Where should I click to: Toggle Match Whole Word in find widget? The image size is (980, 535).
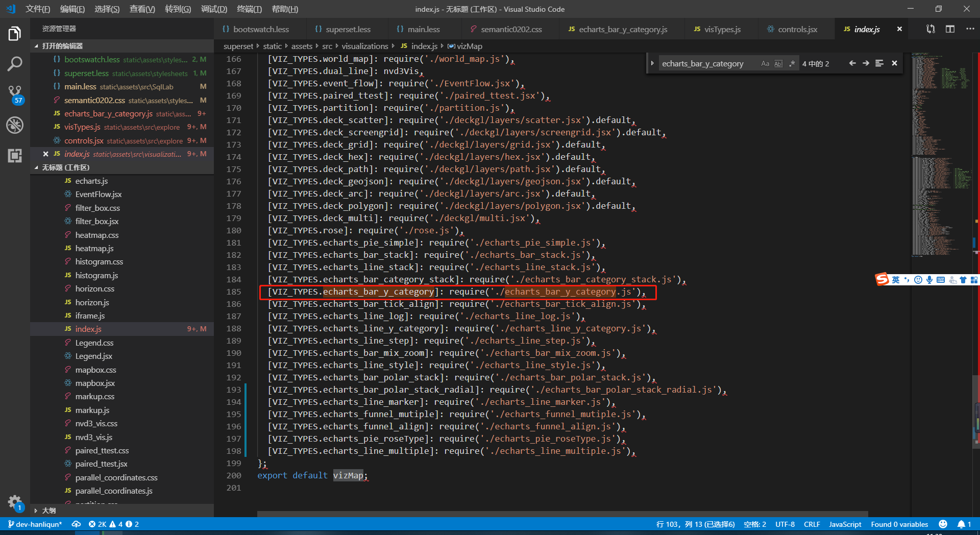778,63
